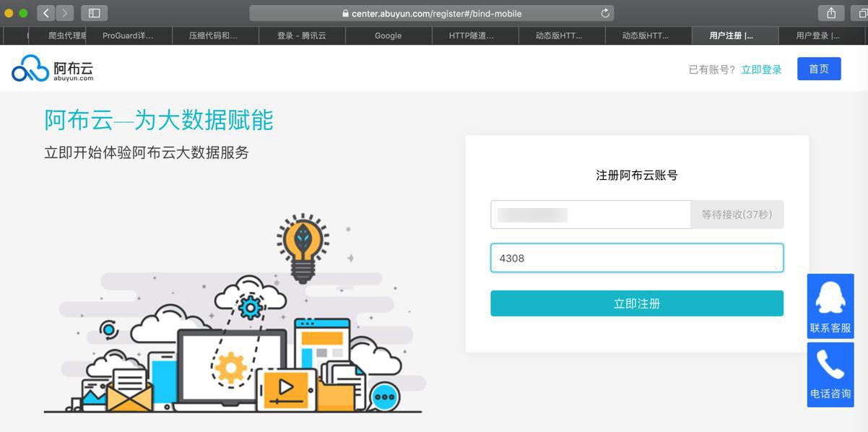
Task: Click the 等待接收(37秒) countdown button
Action: [x=737, y=215]
